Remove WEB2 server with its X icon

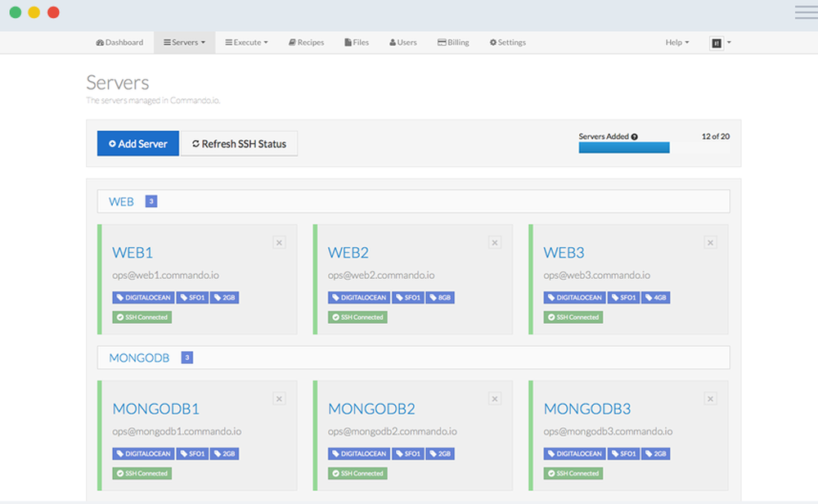495,243
